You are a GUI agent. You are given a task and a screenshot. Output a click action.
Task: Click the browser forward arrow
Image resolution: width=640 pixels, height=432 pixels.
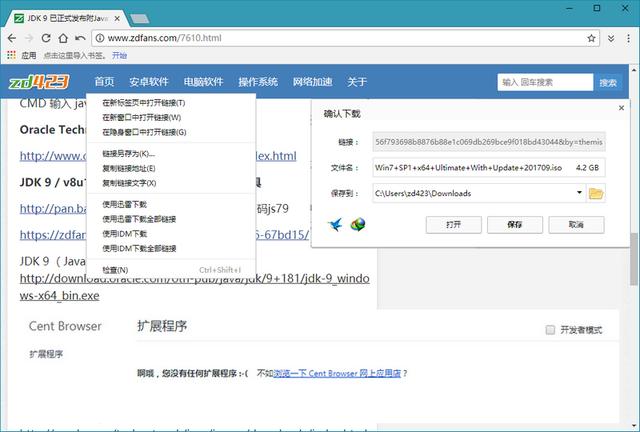(29, 38)
